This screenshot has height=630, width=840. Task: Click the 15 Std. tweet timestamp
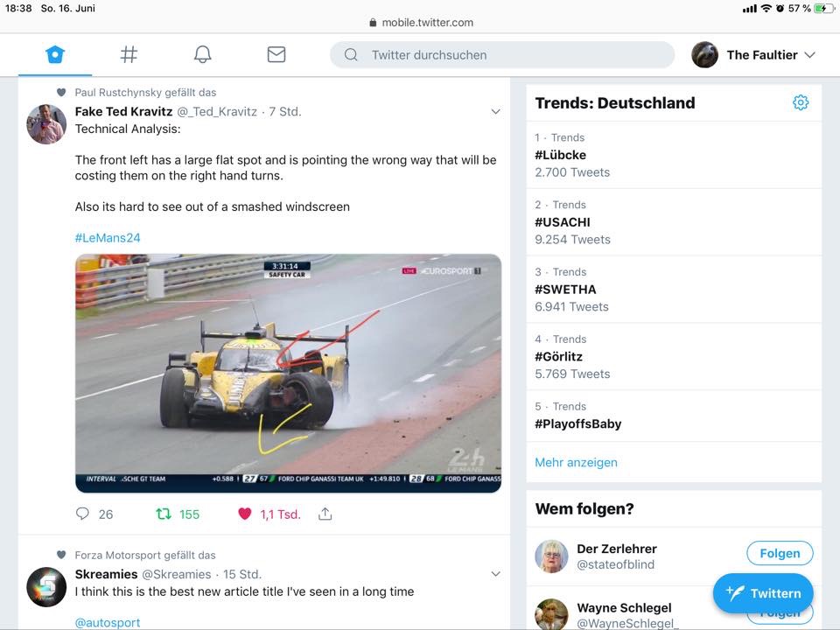242,574
